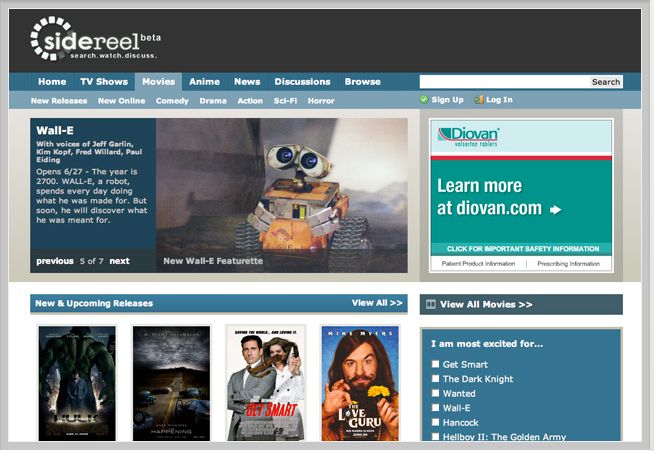Check the Hellboy II poll option
The width and height of the screenshot is (654, 451).
coord(435,436)
